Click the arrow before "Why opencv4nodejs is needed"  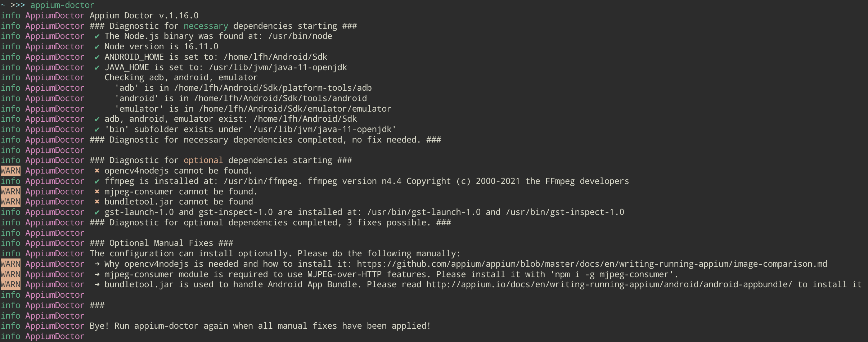(97, 264)
